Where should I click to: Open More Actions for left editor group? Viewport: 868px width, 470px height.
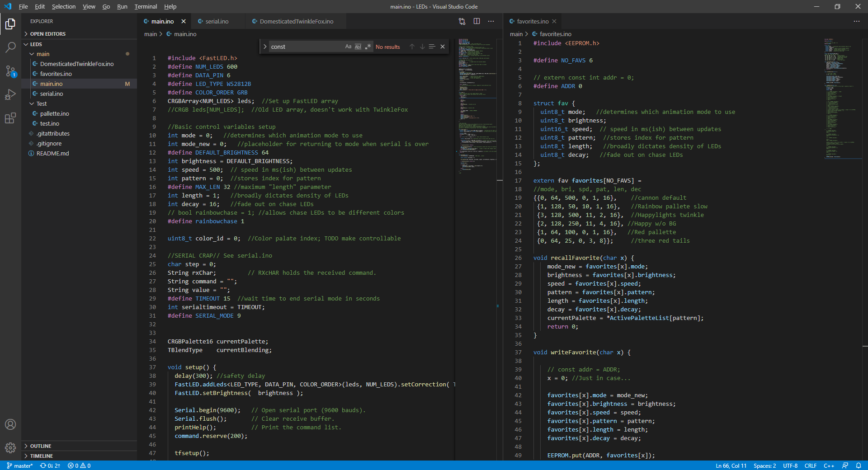tap(491, 21)
